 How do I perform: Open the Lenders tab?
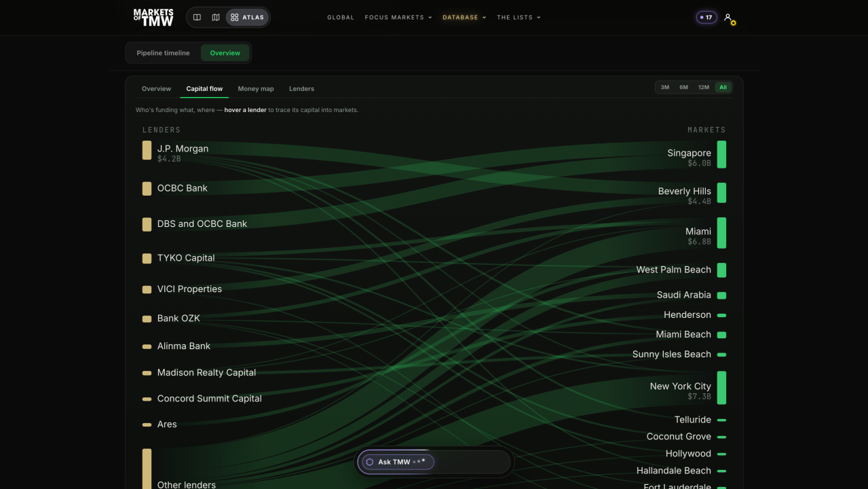point(301,89)
